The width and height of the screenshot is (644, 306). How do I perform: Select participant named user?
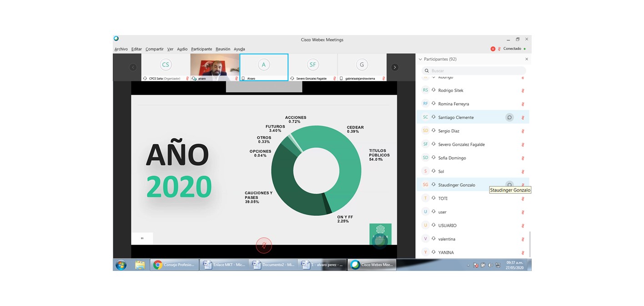[443, 212]
